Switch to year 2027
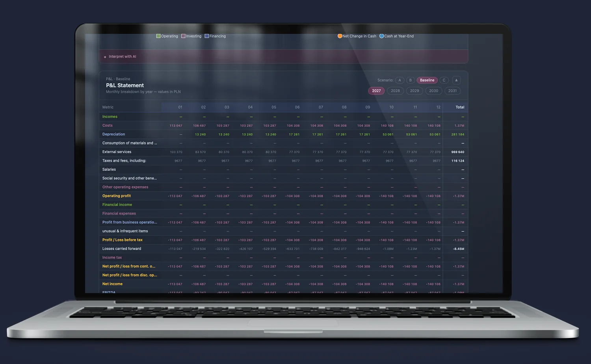Screen dimensions: 591x364 coord(376,91)
